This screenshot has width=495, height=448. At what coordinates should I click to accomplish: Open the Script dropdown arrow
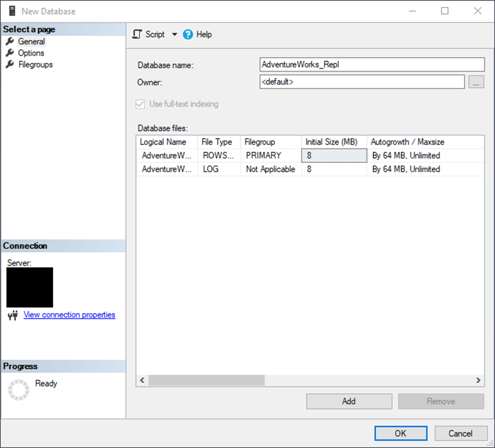tap(175, 35)
